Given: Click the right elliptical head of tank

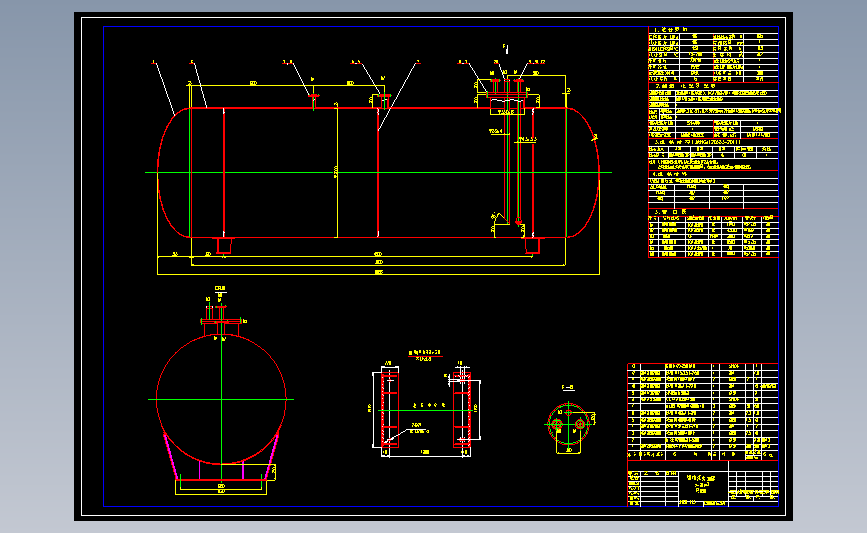Looking at the screenshot, I should [x=583, y=173].
